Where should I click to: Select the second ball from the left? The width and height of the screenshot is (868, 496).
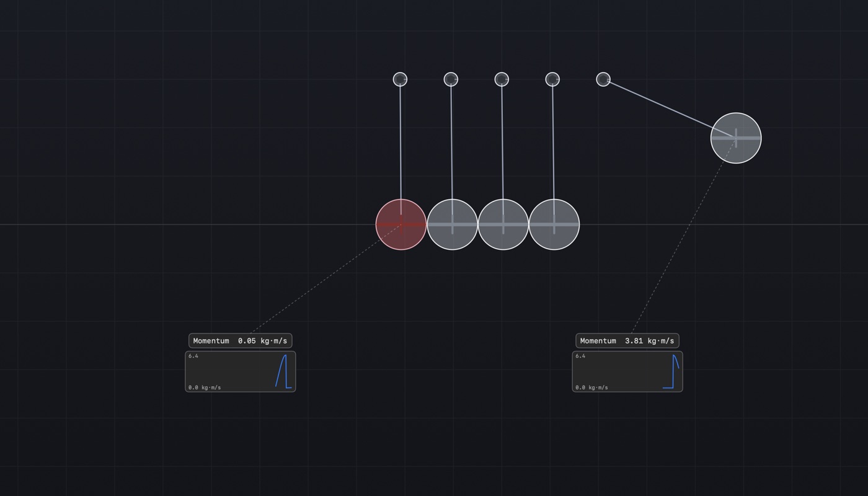coord(453,224)
